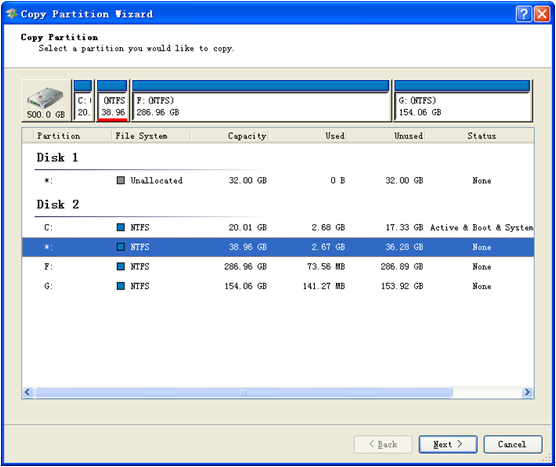Screen dimensions: 556x467
Task: Open the Help question mark button in title bar
Action: (523, 14)
